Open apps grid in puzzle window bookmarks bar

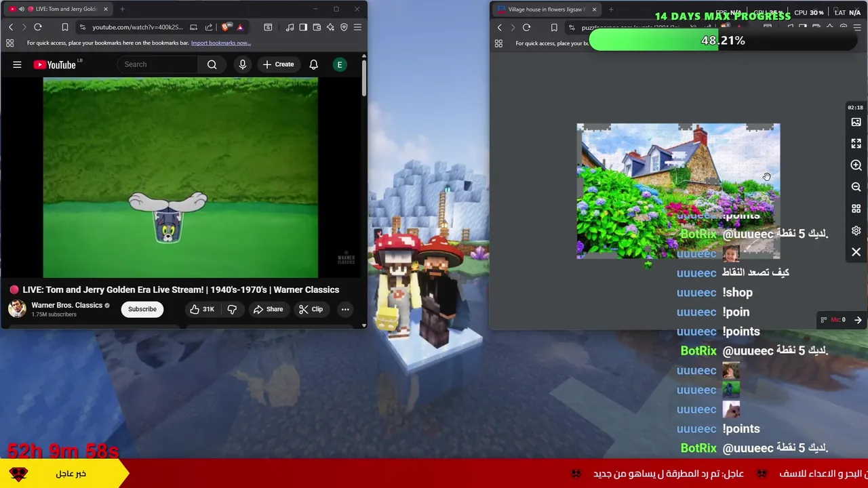pyautogui.click(x=498, y=43)
